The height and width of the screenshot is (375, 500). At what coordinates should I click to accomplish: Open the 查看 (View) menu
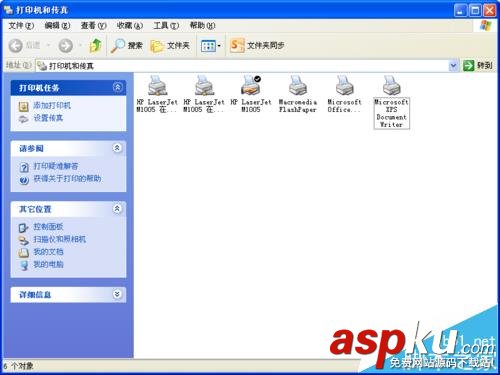(93, 26)
